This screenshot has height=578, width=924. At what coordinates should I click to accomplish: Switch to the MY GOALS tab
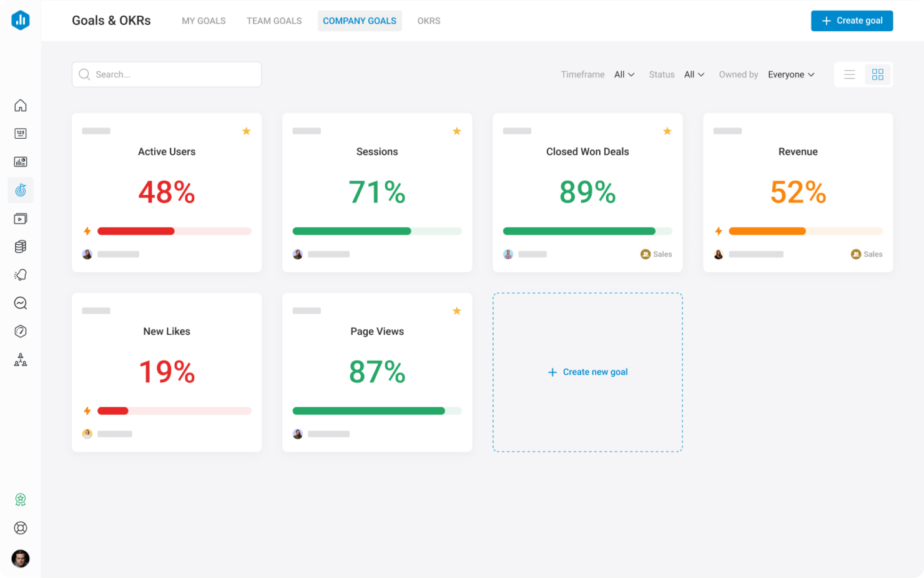(x=204, y=21)
